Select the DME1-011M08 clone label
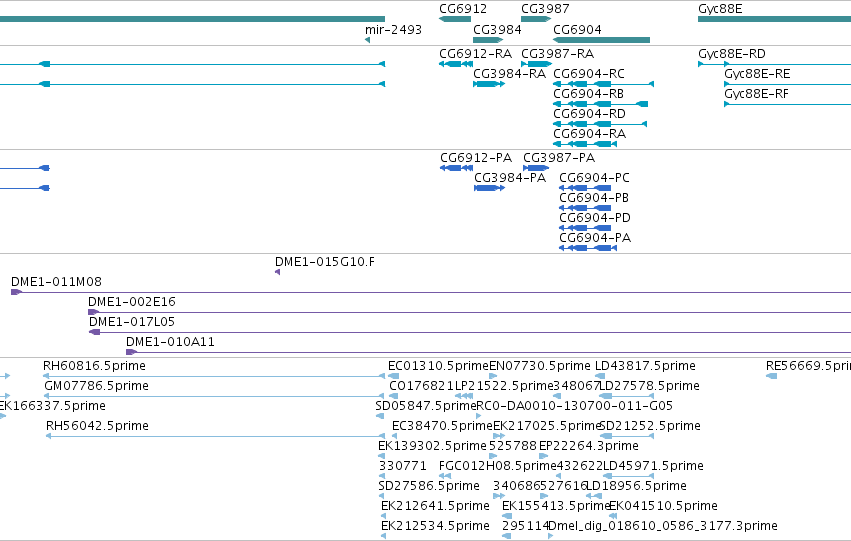Screen dimensions: 851x541 56,282
